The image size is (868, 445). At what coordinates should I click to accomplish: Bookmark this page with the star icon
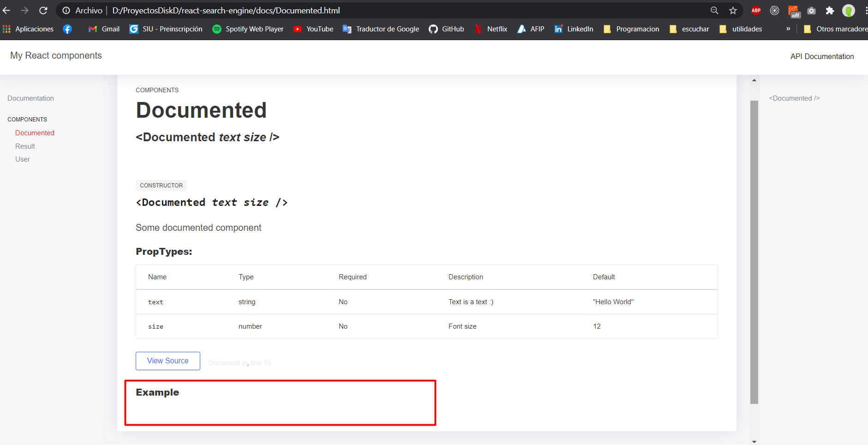click(x=732, y=10)
